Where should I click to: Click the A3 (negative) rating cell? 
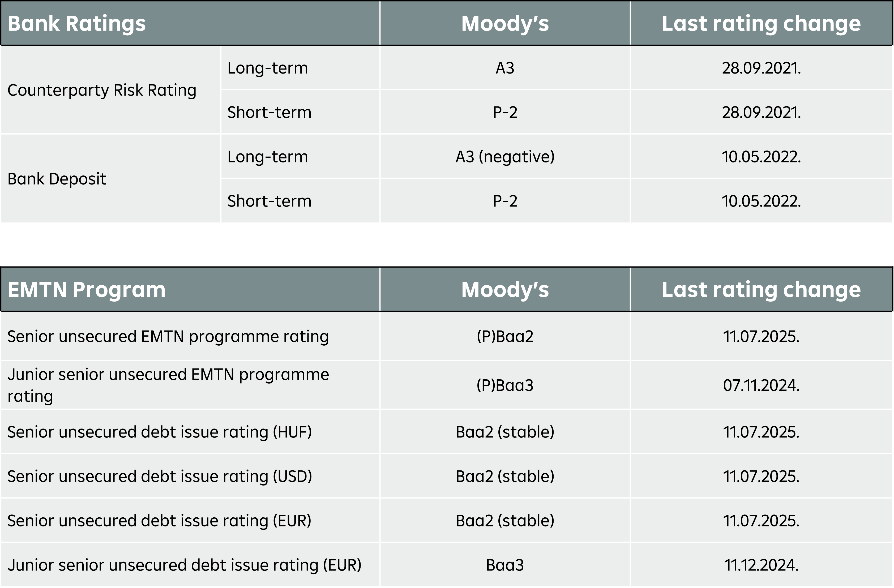505,157
